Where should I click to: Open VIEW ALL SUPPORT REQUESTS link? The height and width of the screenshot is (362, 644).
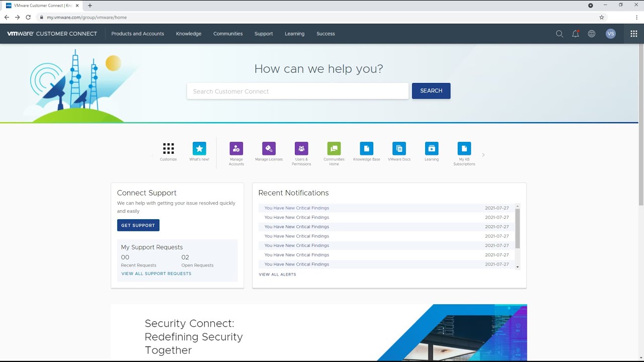point(156,274)
